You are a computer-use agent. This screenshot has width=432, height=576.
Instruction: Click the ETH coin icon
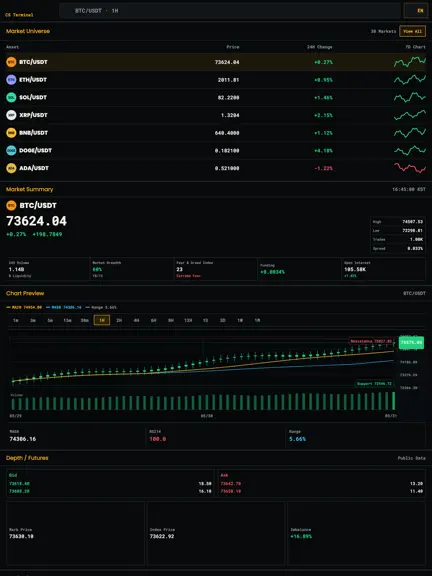pyautogui.click(x=11, y=80)
